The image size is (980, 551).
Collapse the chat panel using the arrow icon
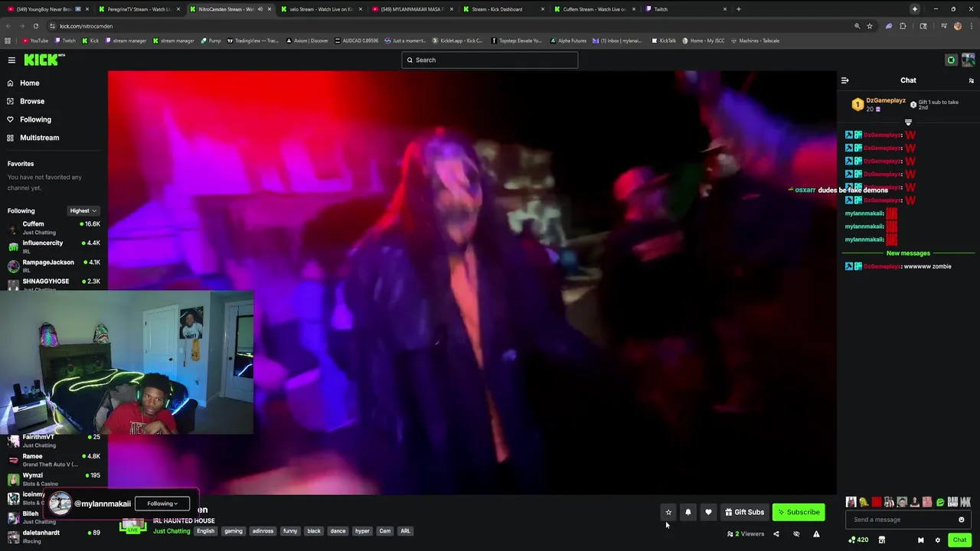(x=844, y=80)
